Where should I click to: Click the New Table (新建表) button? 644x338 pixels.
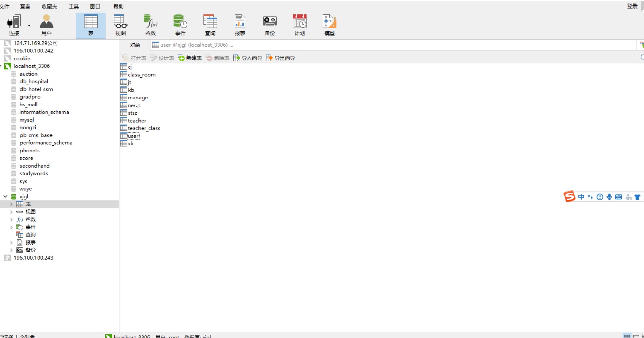point(190,58)
